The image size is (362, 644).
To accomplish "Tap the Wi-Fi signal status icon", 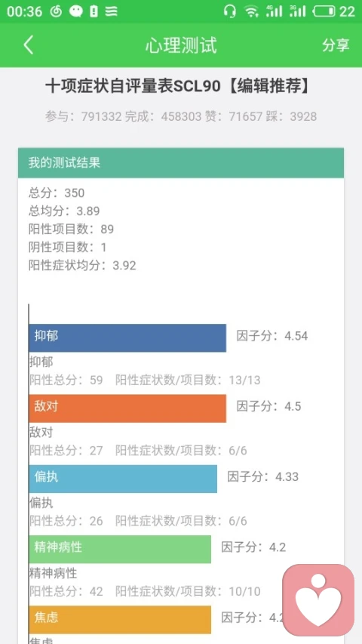I will (251, 11).
